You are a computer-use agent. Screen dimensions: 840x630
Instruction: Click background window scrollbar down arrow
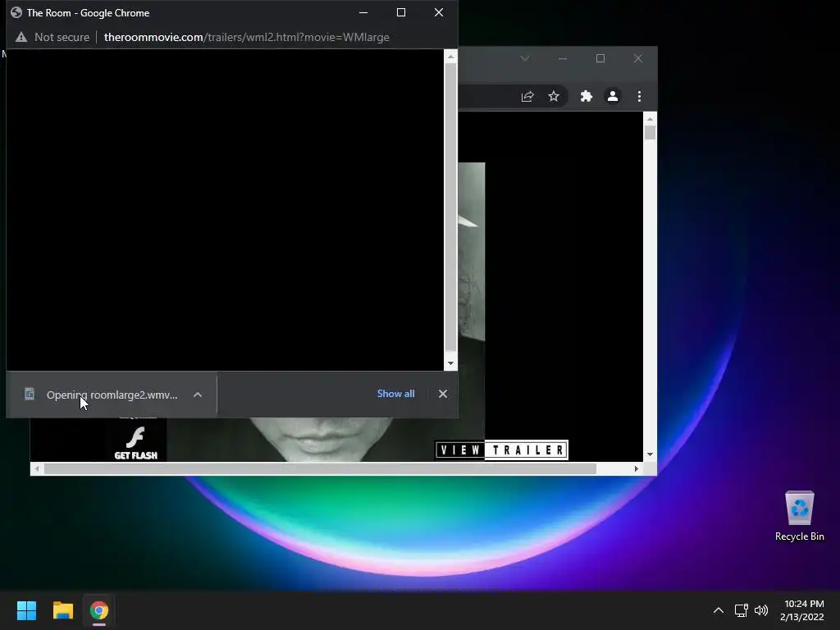[650, 454]
